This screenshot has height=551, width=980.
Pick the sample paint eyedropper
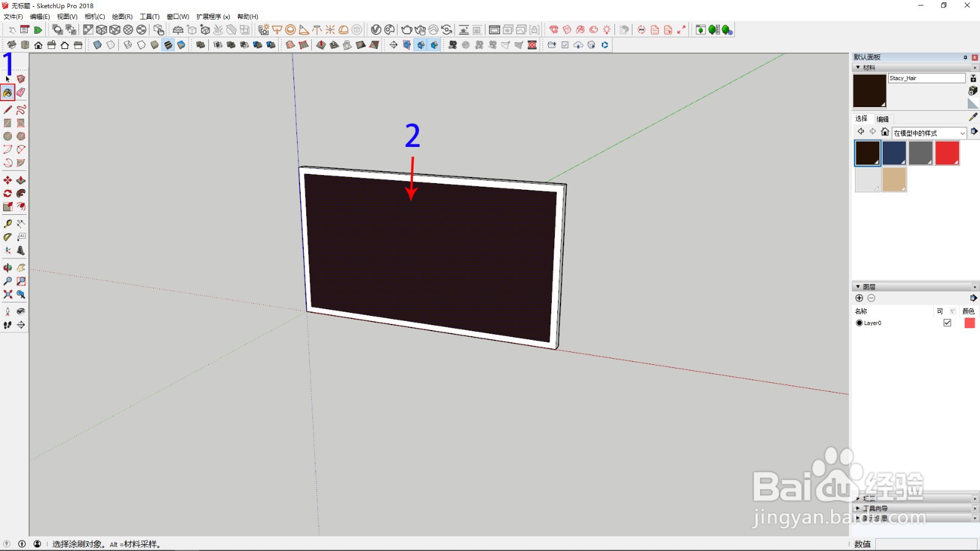click(973, 117)
